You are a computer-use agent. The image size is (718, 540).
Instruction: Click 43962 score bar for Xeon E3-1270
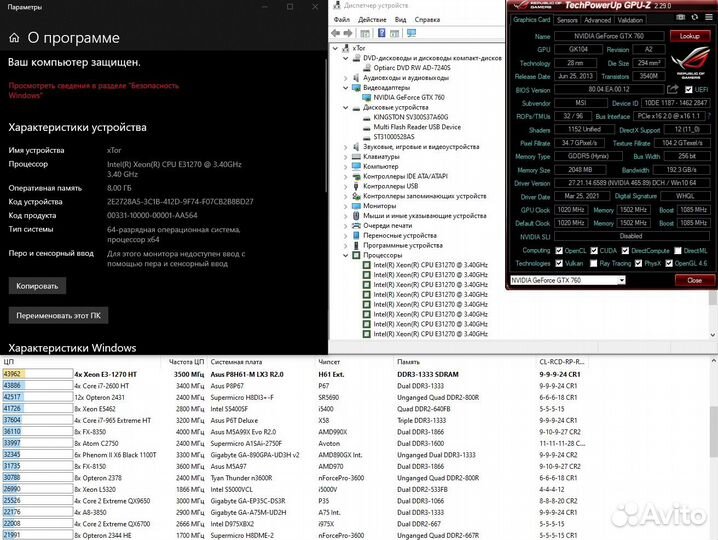point(37,374)
